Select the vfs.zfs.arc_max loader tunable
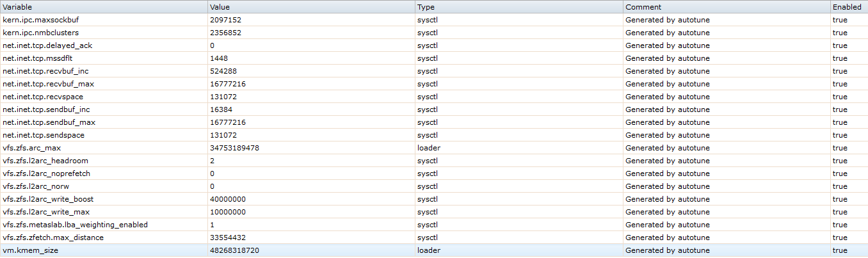 [32, 148]
